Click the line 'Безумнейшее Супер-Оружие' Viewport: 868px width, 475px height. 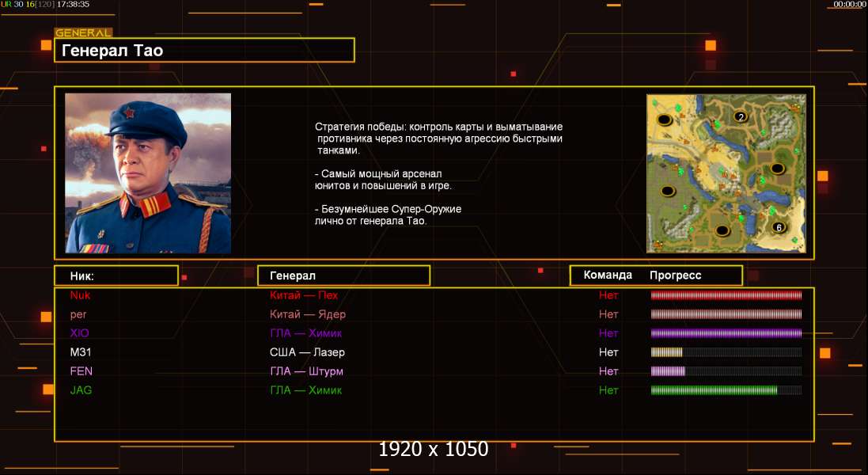(x=388, y=209)
